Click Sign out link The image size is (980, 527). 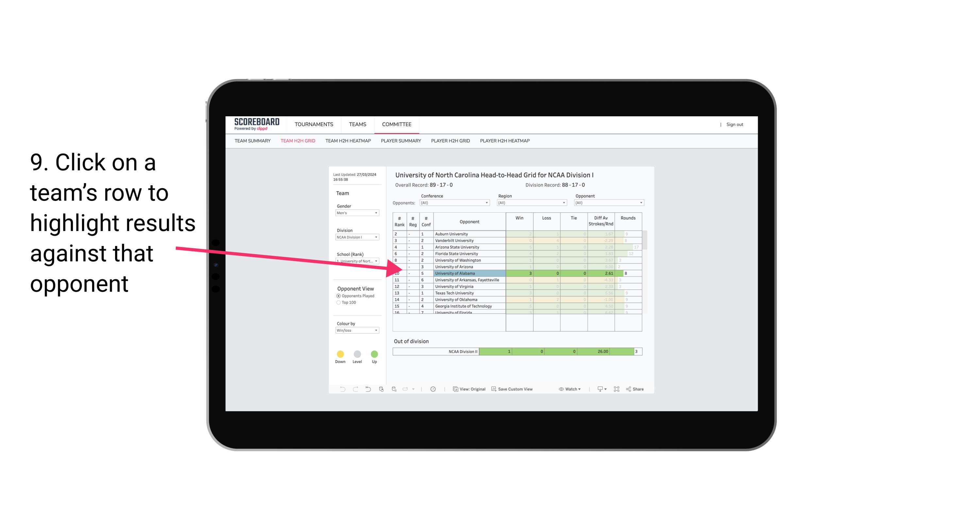[735, 123]
